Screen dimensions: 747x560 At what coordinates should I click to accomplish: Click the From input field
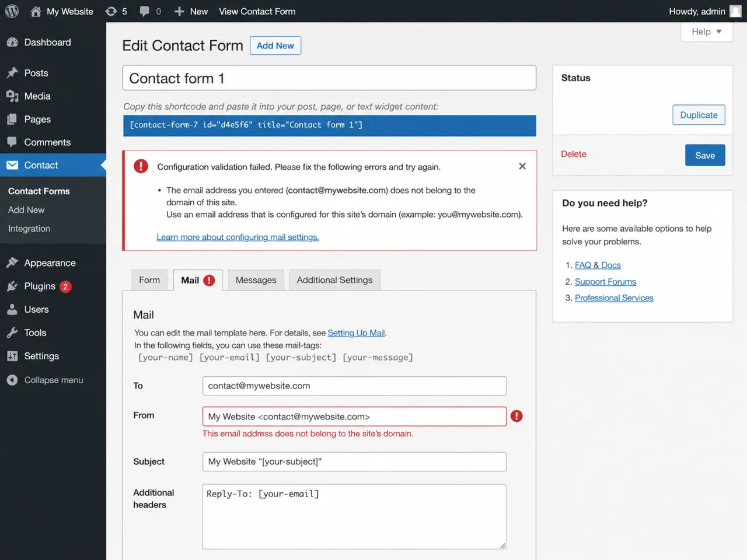tap(354, 416)
